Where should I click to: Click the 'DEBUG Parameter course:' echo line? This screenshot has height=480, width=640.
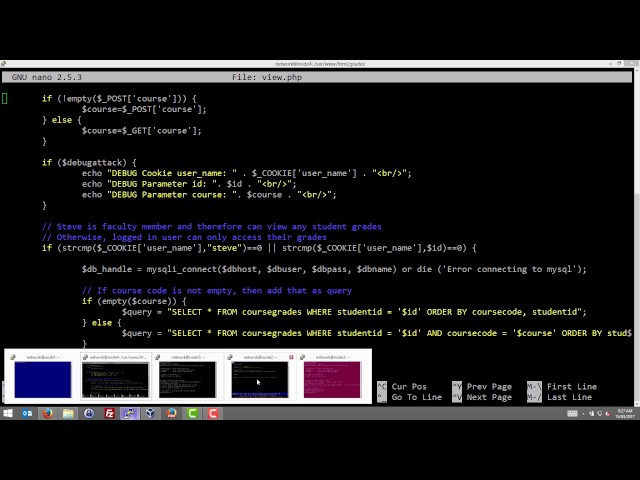pos(209,195)
